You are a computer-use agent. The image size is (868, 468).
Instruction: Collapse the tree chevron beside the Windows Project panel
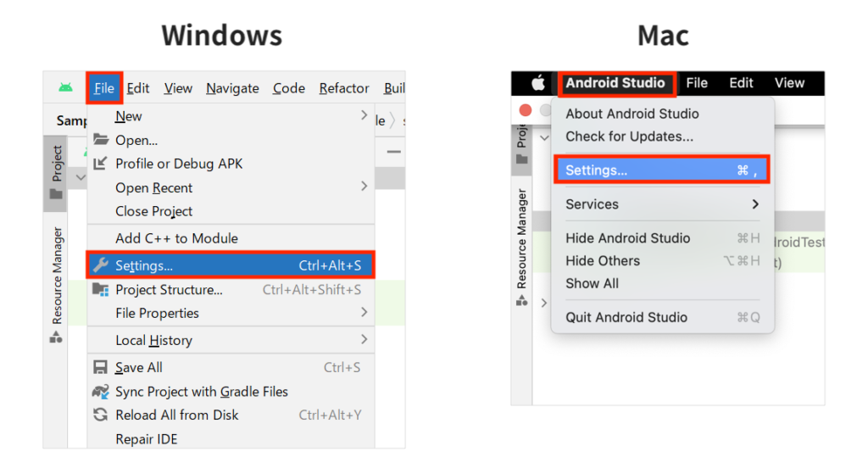point(81,178)
